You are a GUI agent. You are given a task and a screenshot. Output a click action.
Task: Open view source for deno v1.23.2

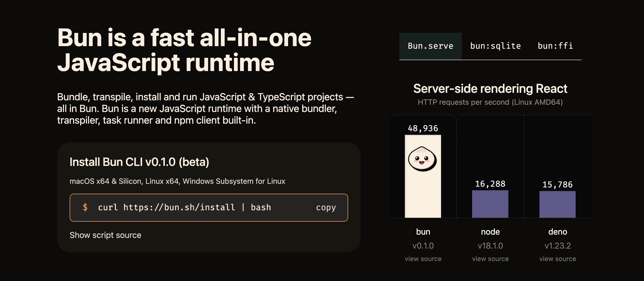tap(558, 259)
